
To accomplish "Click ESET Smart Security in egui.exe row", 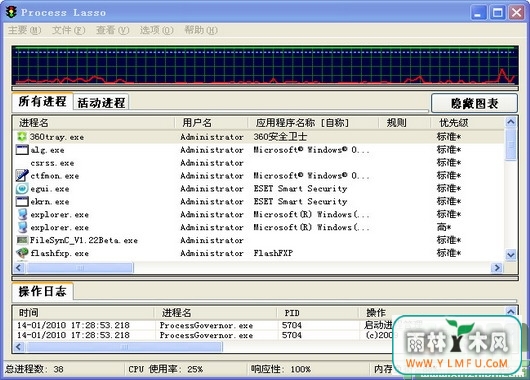I will (300, 188).
